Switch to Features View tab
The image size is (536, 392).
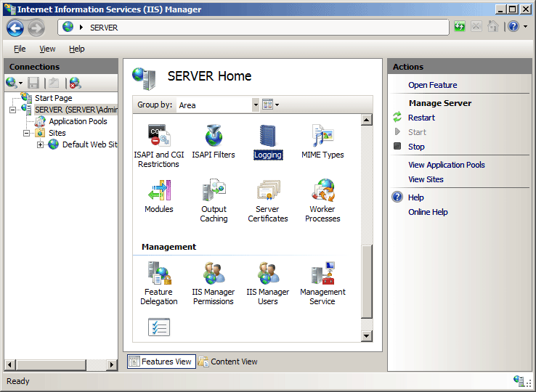pyautogui.click(x=162, y=362)
